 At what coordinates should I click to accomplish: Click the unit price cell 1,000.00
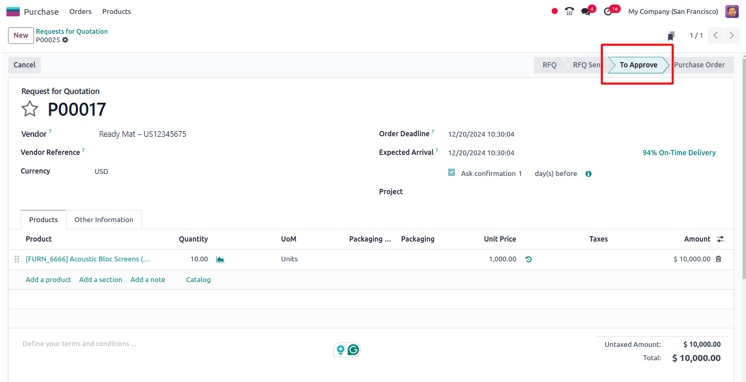tap(502, 259)
